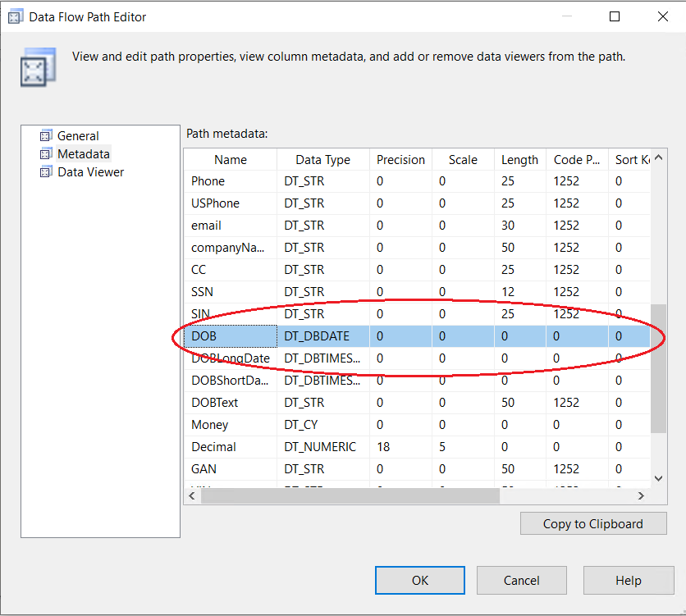Image resolution: width=686 pixels, height=616 pixels.
Task: Click the Data Viewer page icon
Action: tap(45, 172)
